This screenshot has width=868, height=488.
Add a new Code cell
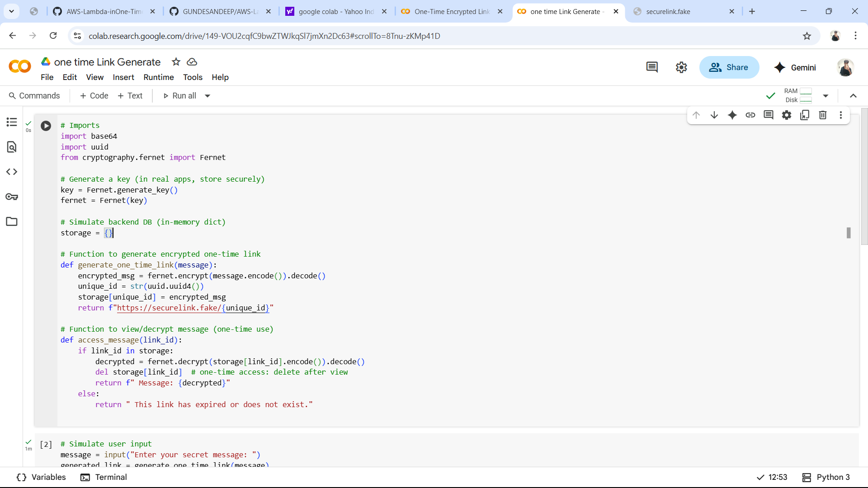94,96
